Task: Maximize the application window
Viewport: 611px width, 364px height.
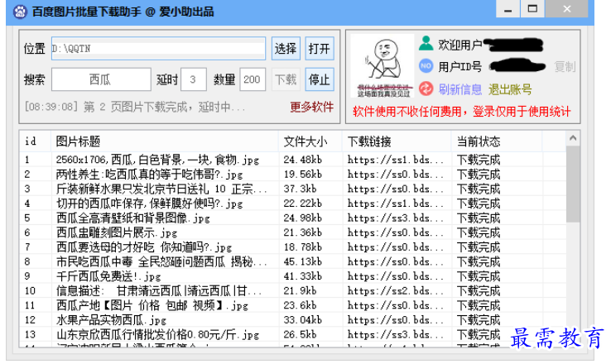Action: (532, 9)
